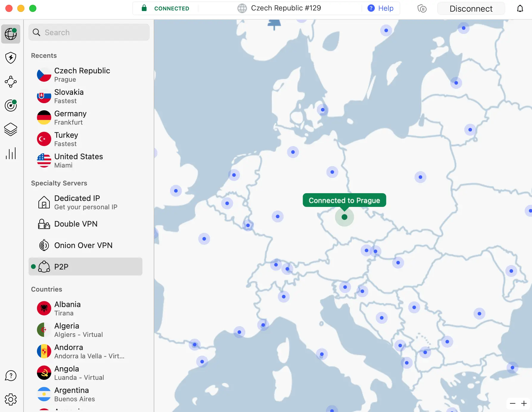The height and width of the screenshot is (412, 532).
Task: Zoom in the map with plus
Action: 524,404
